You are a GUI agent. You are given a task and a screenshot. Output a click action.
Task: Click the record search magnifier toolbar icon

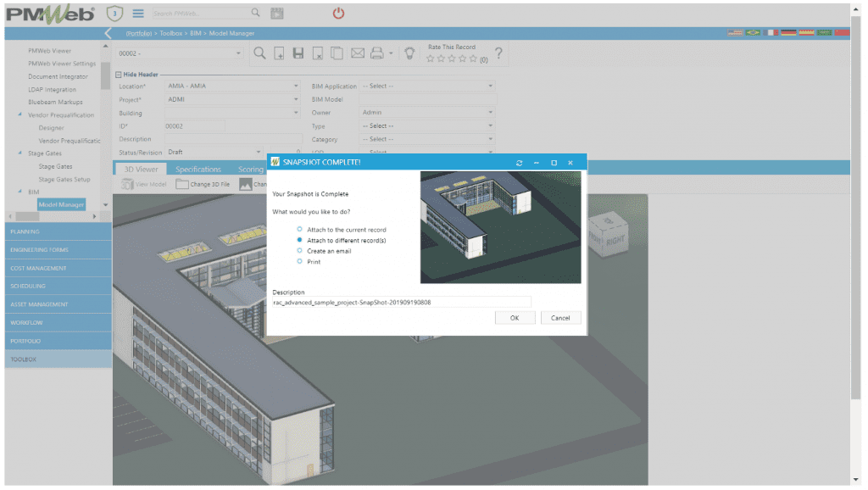[259, 53]
